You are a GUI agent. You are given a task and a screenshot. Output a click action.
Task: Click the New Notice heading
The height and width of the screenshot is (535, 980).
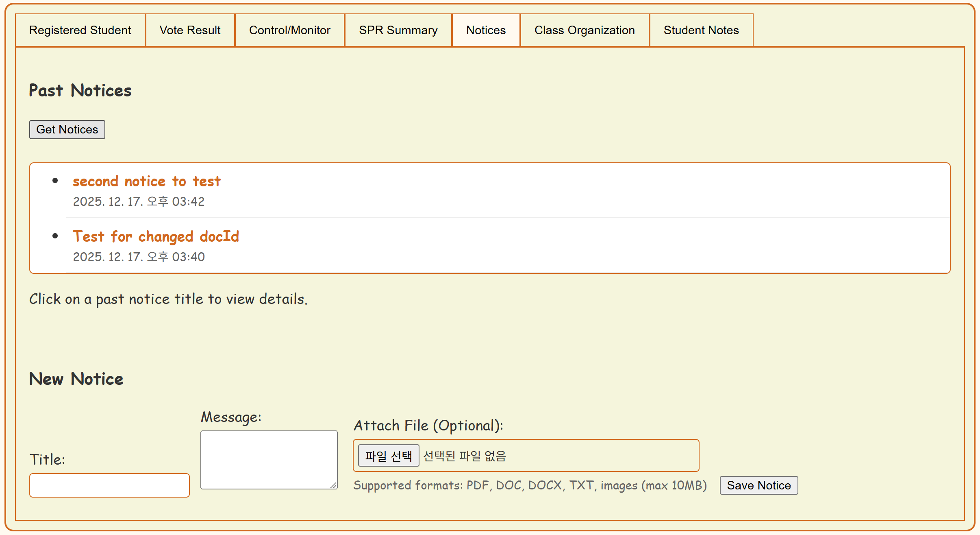[76, 379]
